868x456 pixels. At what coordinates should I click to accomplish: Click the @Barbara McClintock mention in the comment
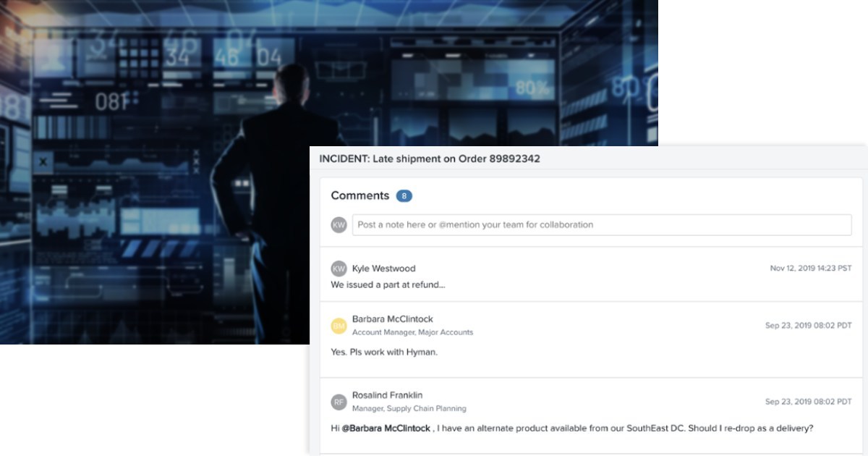[386, 428]
